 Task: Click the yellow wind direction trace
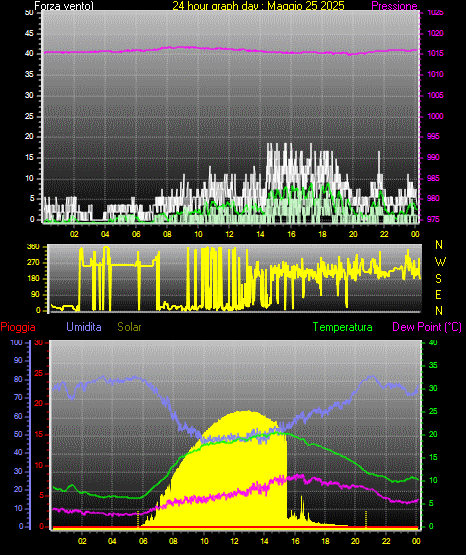point(236,279)
